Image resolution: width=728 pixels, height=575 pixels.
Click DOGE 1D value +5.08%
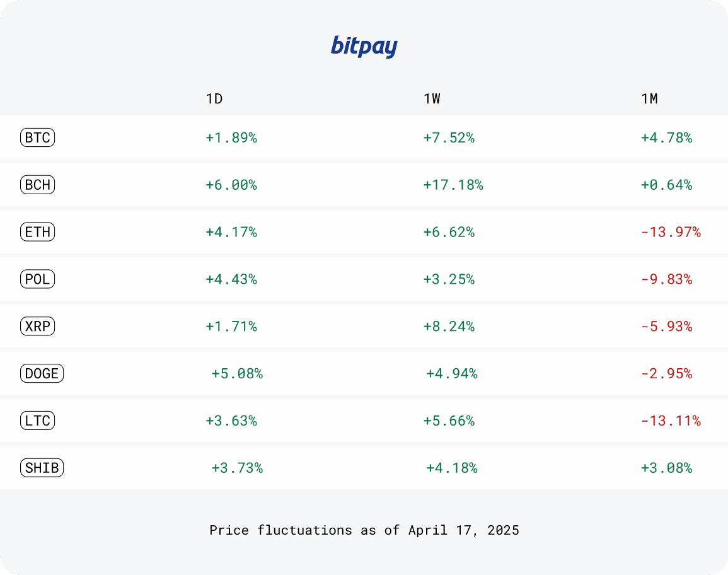(x=237, y=374)
